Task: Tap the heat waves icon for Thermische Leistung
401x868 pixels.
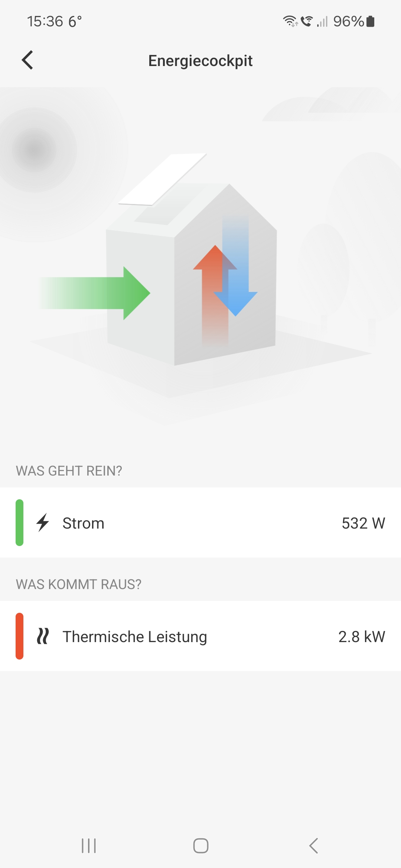Action: [x=43, y=636]
